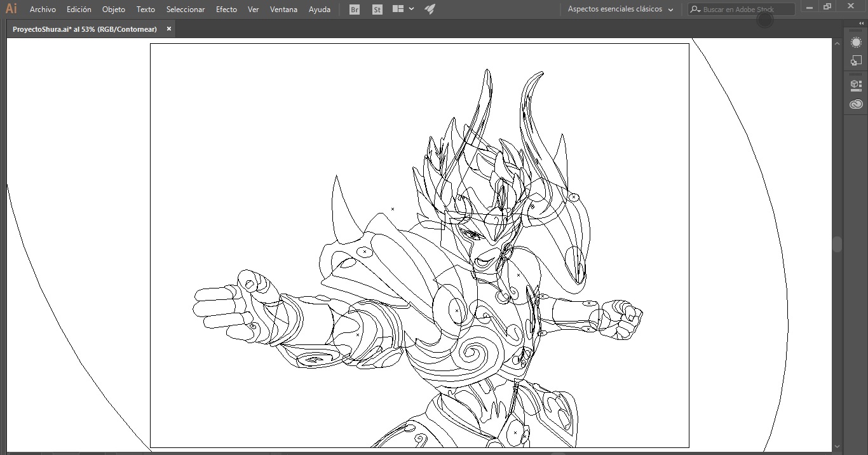Click the vertical scrollbar up arrow
The width and height of the screenshot is (868, 455).
click(837, 43)
